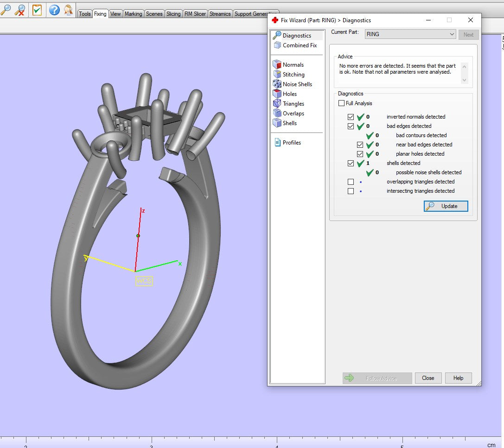Enable the Full Analysis checkbox
This screenshot has height=448, width=504.
point(342,103)
